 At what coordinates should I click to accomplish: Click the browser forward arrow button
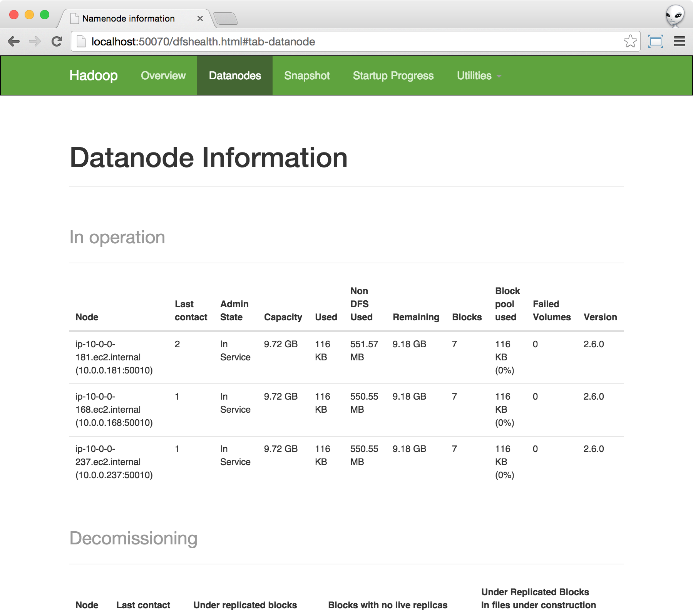pyautogui.click(x=35, y=42)
